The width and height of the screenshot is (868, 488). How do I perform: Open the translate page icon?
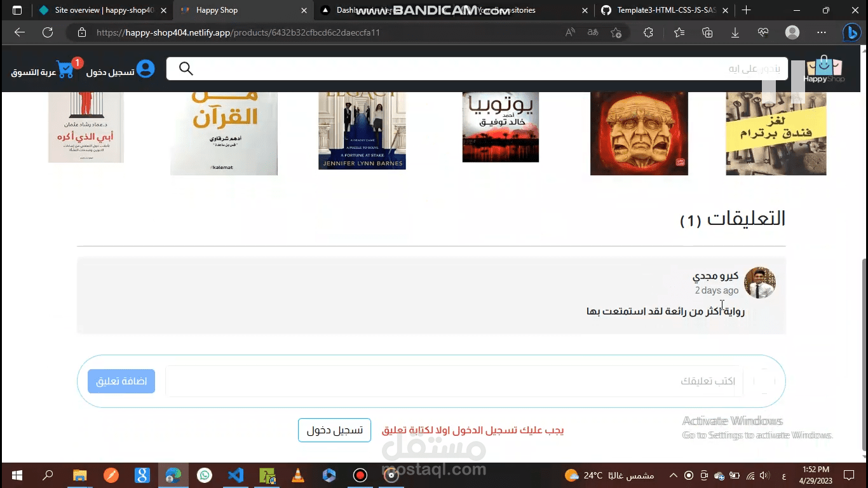point(592,32)
